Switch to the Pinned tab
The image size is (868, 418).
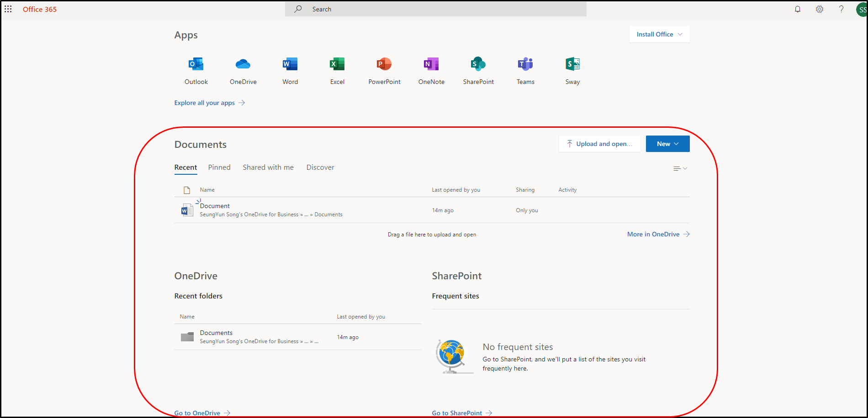pyautogui.click(x=219, y=167)
